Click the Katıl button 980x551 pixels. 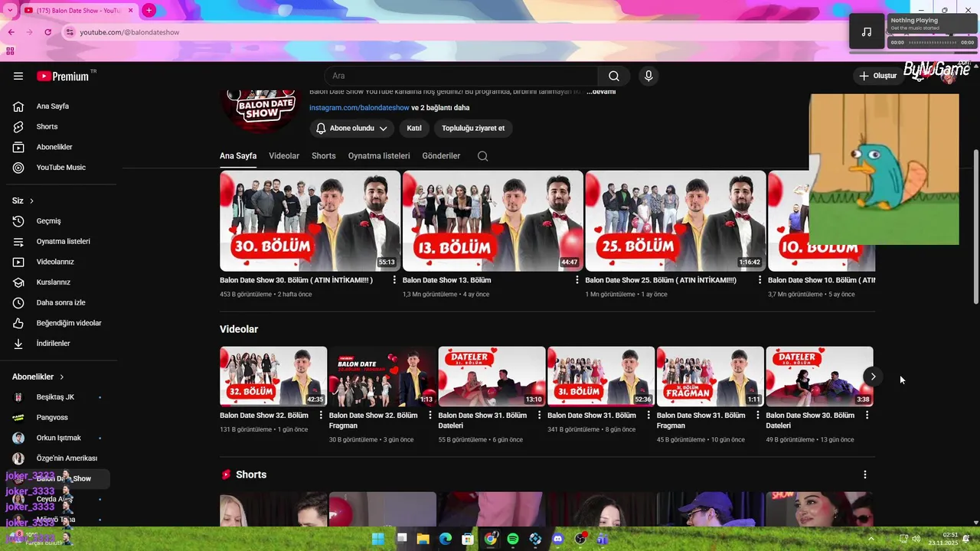click(414, 129)
